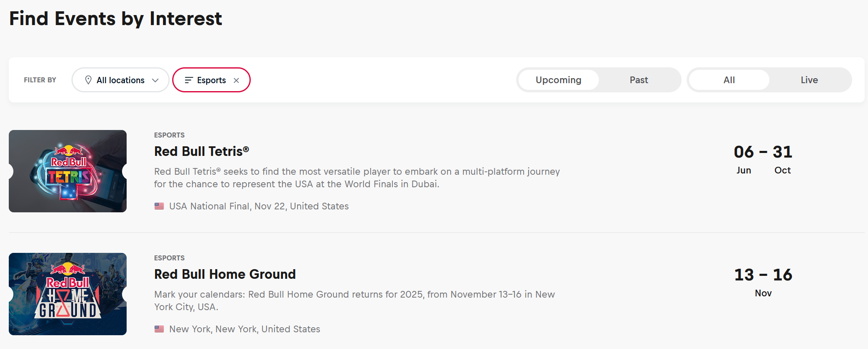868x349 pixels.
Task: Click the filter lines icon beside Esports
Action: click(189, 80)
